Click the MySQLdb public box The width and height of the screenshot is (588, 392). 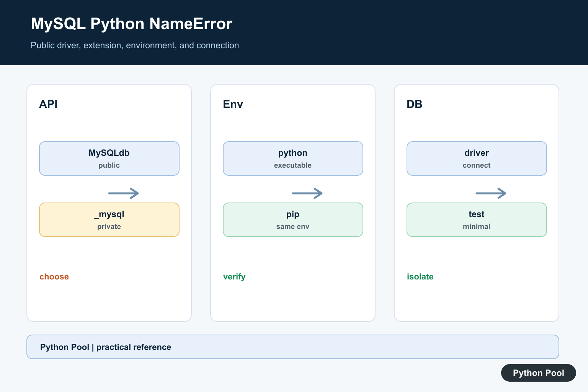[x=109, y=158]
